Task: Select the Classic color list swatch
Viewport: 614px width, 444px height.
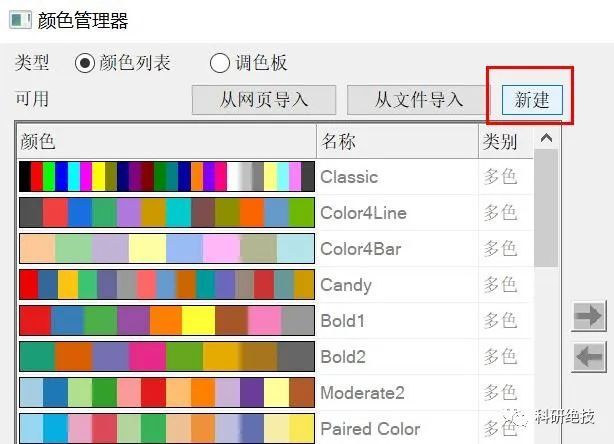Action: pos(167,177)
